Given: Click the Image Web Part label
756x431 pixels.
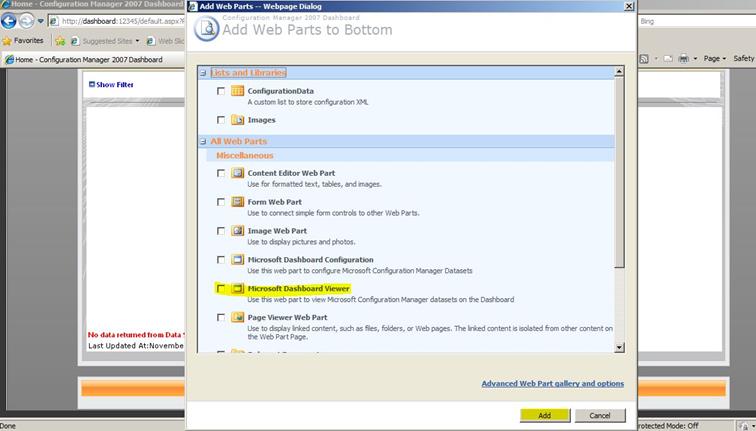Looking at the screenshot, I should pyautogui.click(x=277, y=230).
